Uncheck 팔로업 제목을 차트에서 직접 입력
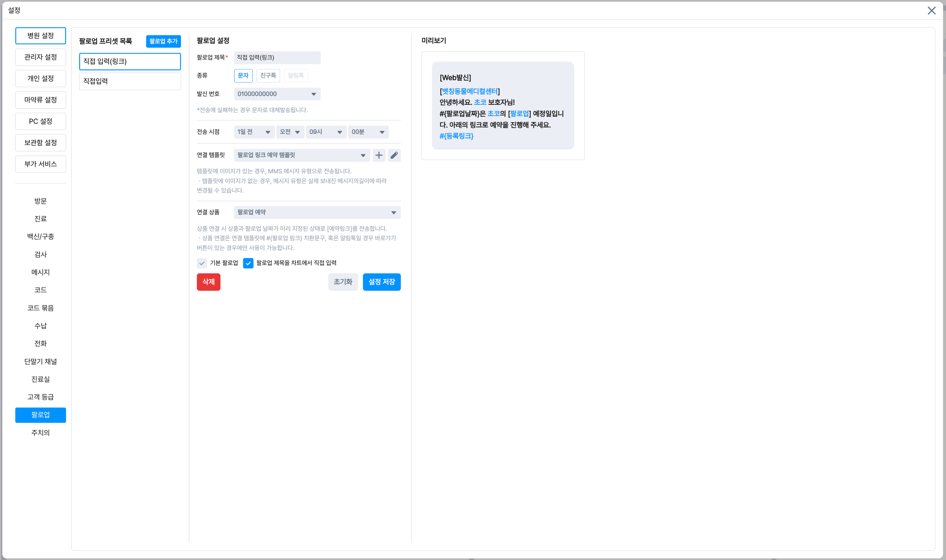The width and height of the screenshot is (946, 560). [x=248, y=263]
